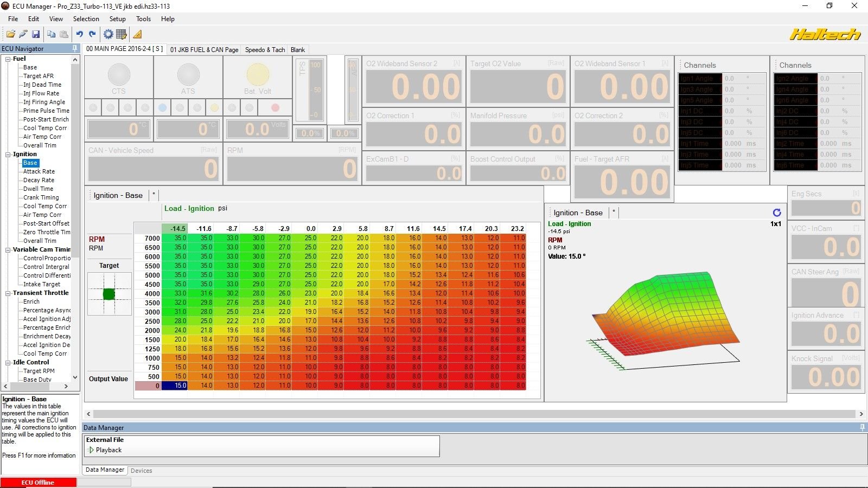
Task: Collapse the Variable Cam Timing tree node
Action: 8,250
